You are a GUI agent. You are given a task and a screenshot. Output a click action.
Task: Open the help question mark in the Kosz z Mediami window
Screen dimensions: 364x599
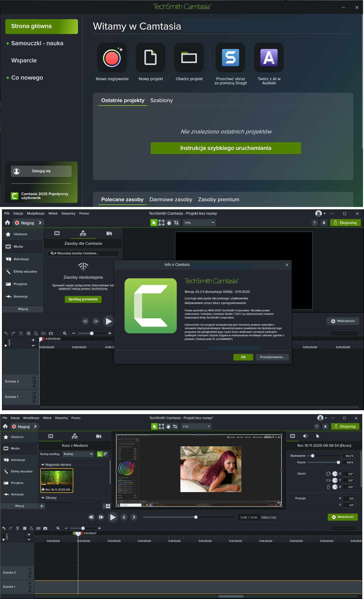(x=317, y=426)
